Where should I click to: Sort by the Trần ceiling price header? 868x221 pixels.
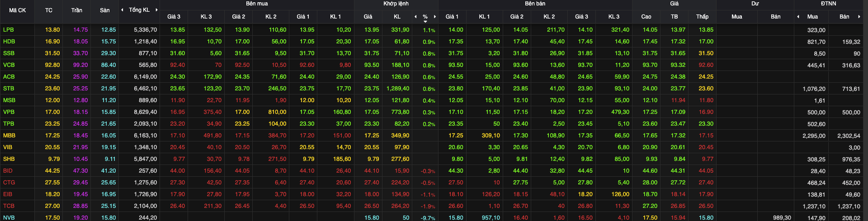(x=77, y=10)
